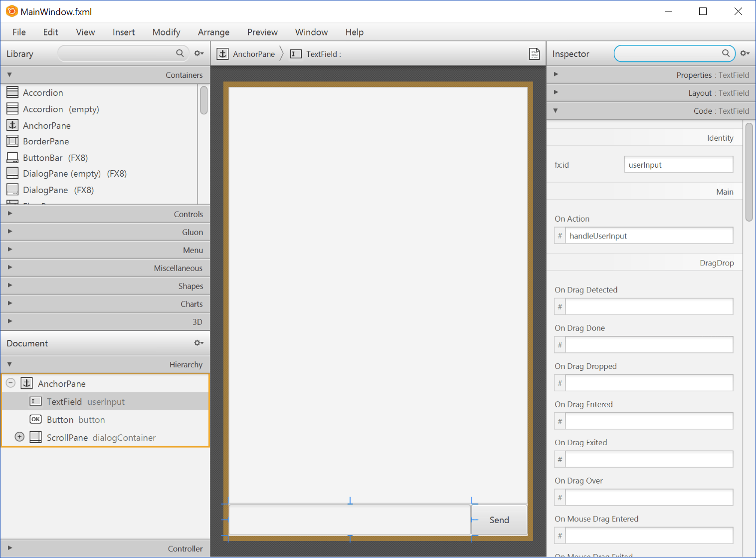The height and width of the screenshot is (558, 756).
Task: Click the Library search magnifier icon
Action: click(x=180, y=53)
